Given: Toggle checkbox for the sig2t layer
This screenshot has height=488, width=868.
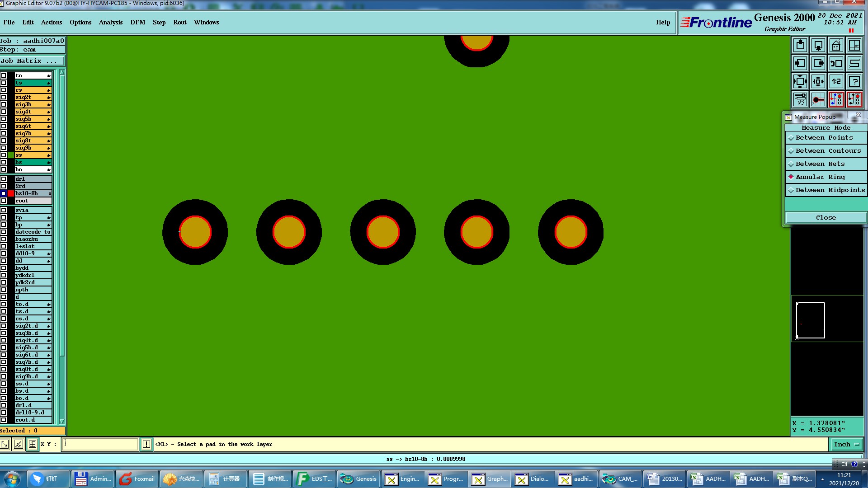Looking at the screenshot, I should 4,97.
